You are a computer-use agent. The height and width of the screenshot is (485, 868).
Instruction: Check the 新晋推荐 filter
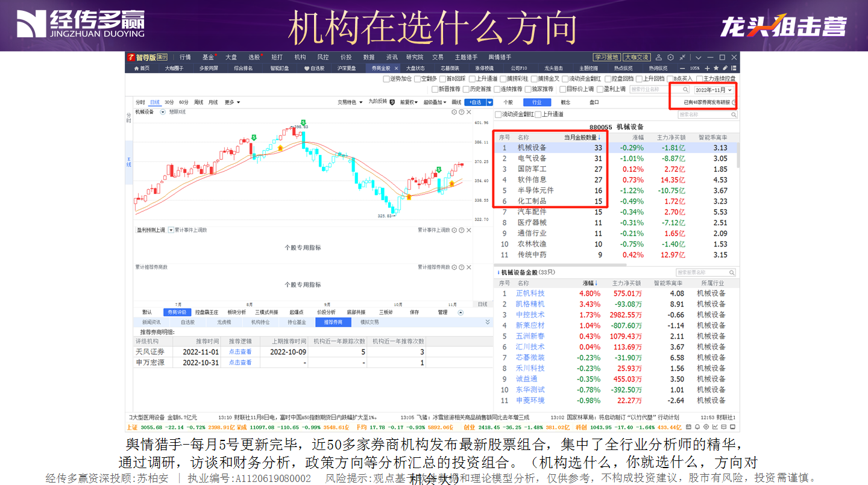435,89
